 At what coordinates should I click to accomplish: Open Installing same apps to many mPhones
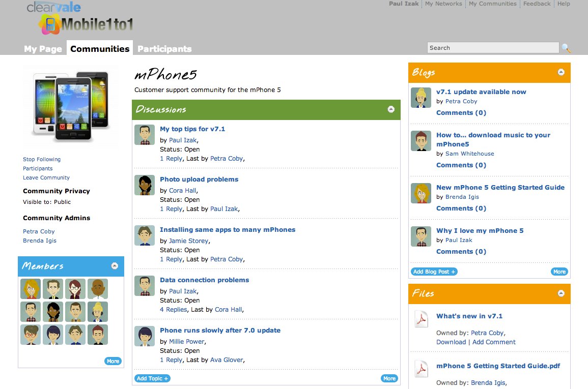pyautogui.click(x=228, y=230)
